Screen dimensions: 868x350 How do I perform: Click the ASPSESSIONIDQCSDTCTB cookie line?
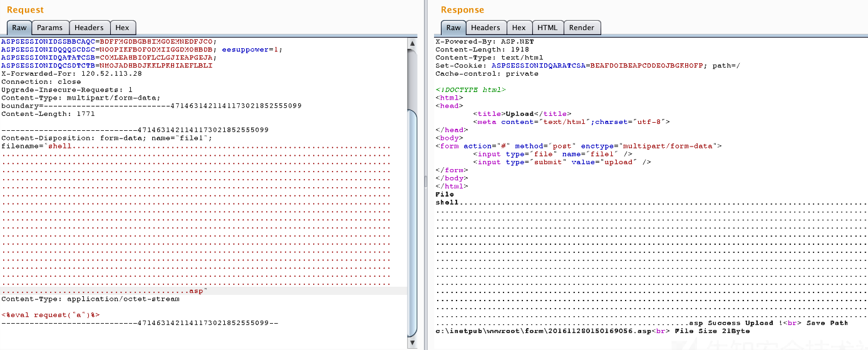click(107, 65)
